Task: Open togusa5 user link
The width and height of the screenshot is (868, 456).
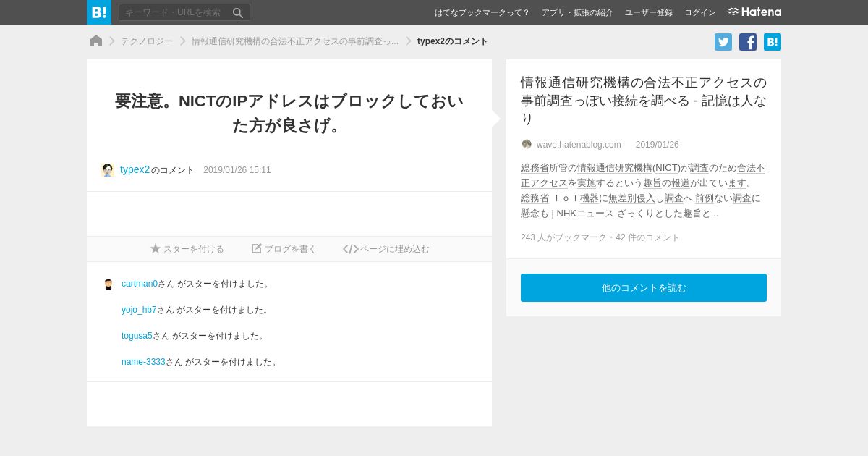Action: (x=137, y=336)
